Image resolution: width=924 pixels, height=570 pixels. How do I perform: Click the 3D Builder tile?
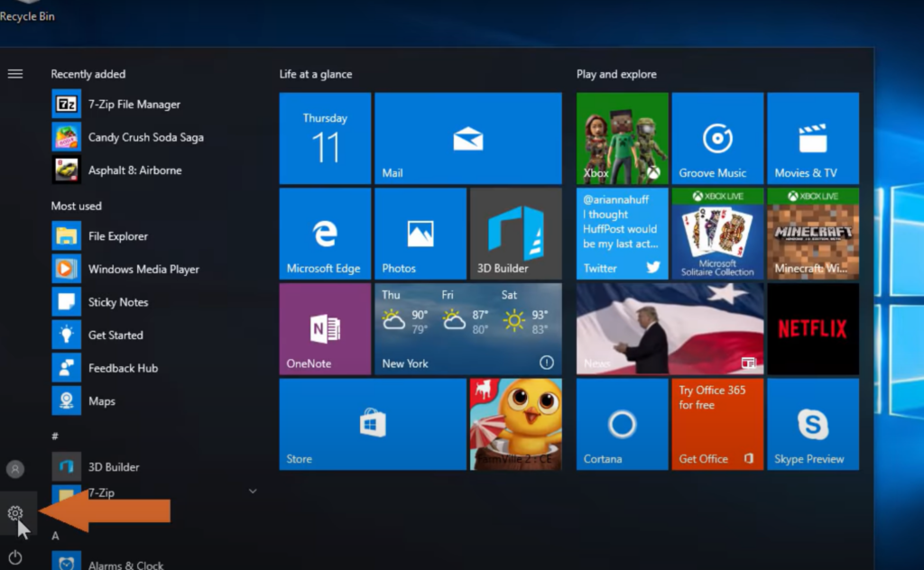pos(515,234)
